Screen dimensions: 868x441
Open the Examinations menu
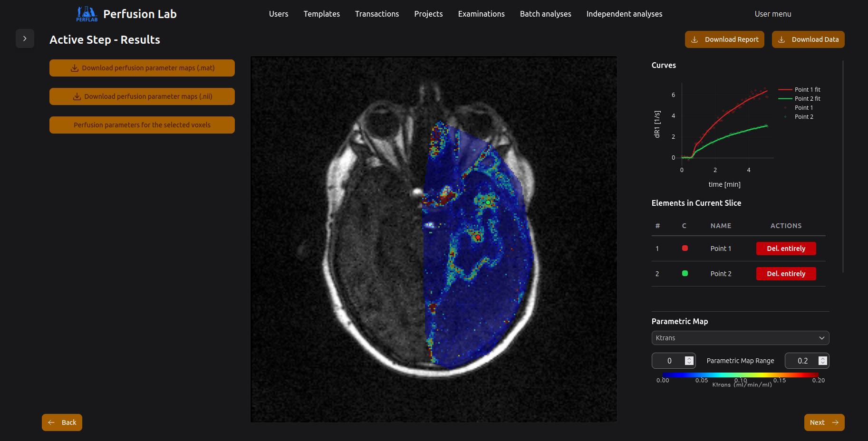point(481,14)
